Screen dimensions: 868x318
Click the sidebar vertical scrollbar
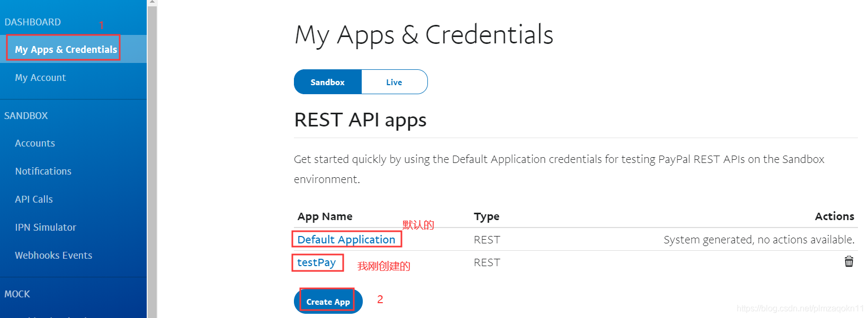point(152,159)
